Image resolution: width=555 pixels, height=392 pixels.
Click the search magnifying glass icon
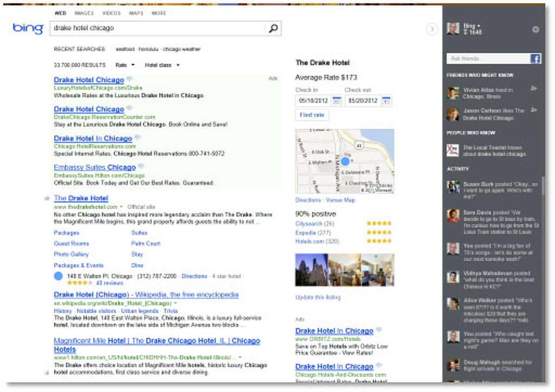tap(273, 28)
